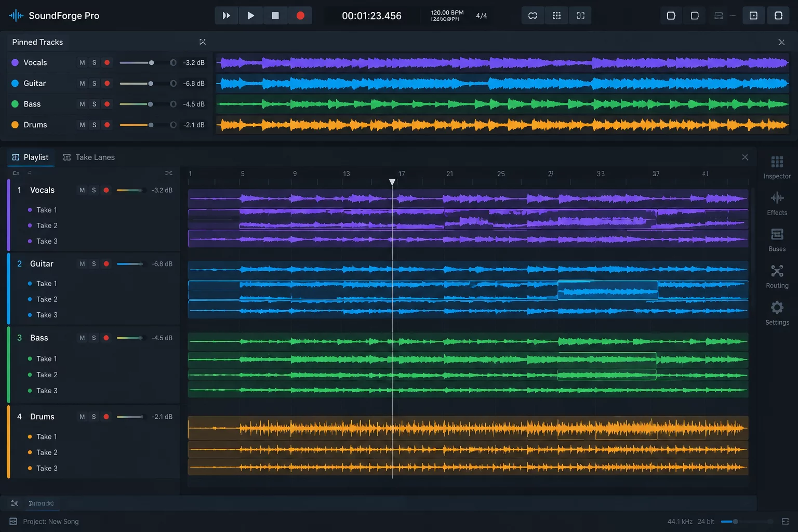Screen dimensions: 798x532
Task: Click the 120.00 BPM tempo field
Action: click(447, 12)
